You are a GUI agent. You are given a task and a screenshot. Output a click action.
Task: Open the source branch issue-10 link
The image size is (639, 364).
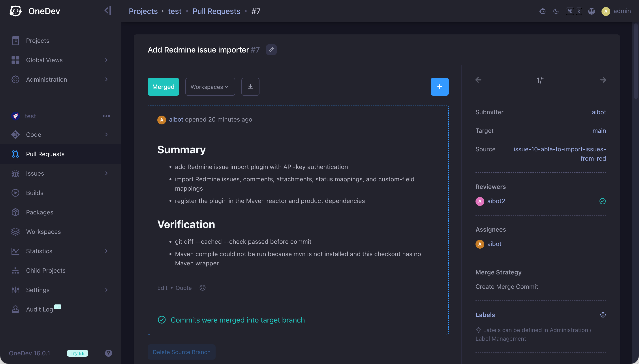point(560,154)
